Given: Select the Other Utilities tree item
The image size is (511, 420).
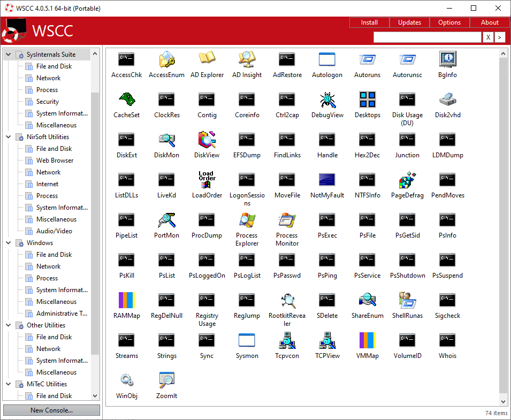Looking at the screenshot, I should coord(46,325).
